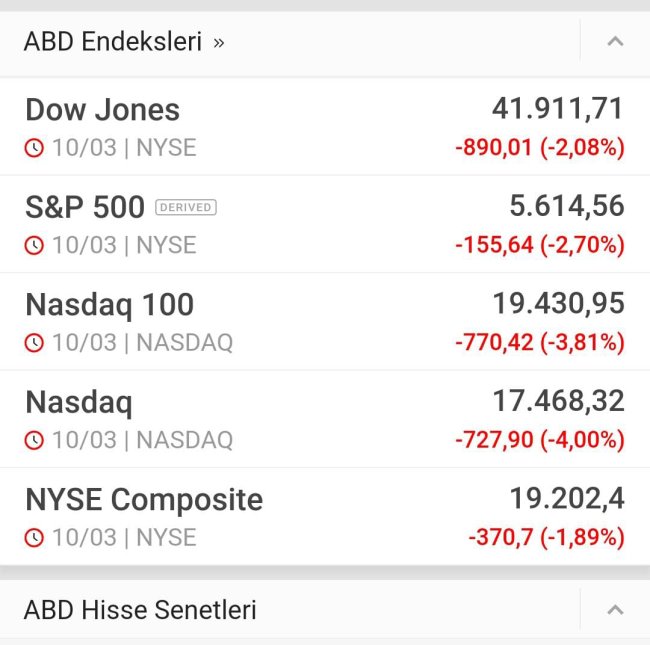
Task: Open the Dow Jones index row
Action: [325, 126]
